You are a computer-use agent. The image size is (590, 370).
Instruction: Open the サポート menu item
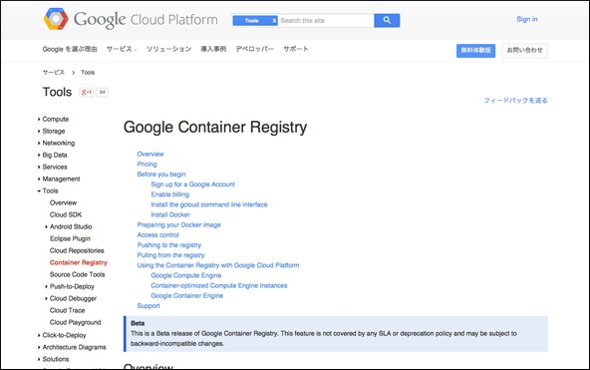coord(296,49)
